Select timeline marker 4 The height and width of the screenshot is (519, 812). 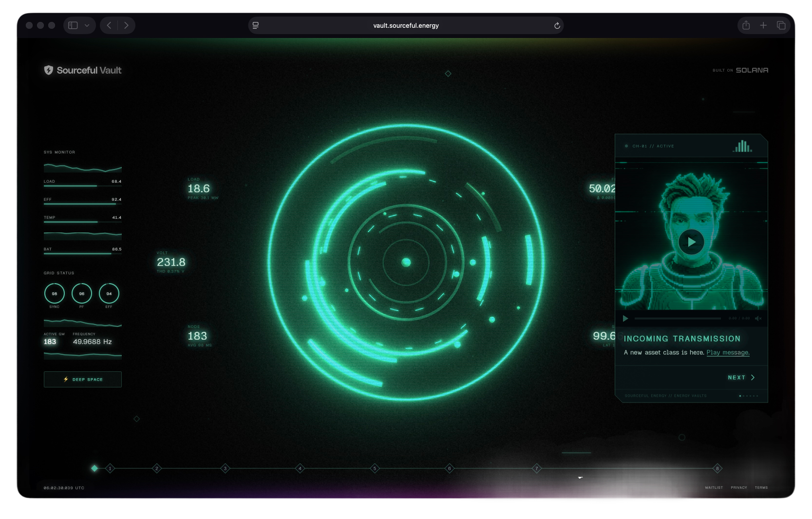(x=300, y=468)
